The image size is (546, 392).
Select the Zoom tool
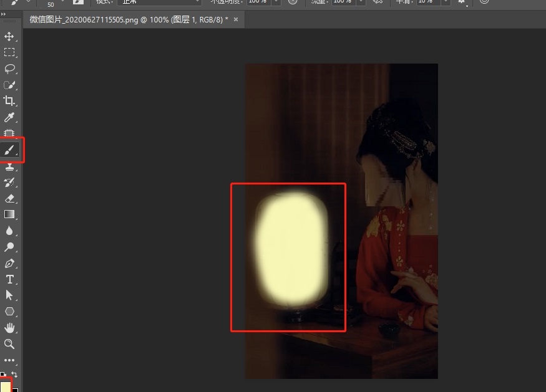pyautogui.click(x=9, y=344)
